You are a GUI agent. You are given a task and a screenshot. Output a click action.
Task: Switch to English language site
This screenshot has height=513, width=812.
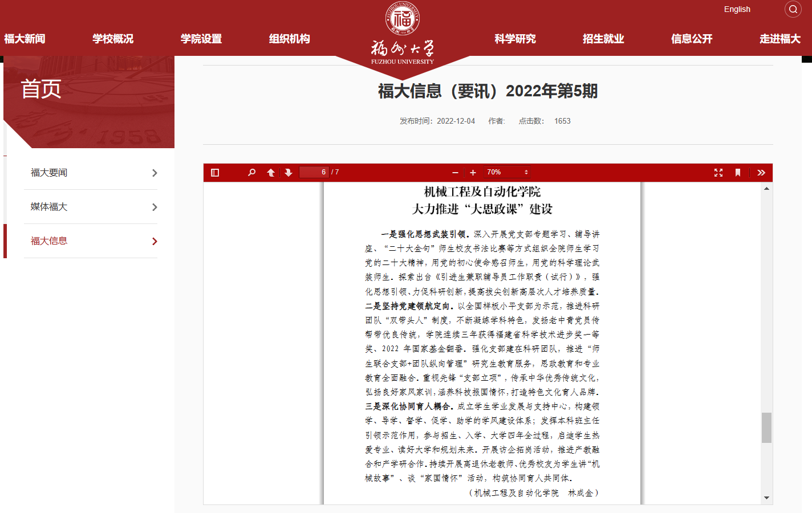[737, 9]
